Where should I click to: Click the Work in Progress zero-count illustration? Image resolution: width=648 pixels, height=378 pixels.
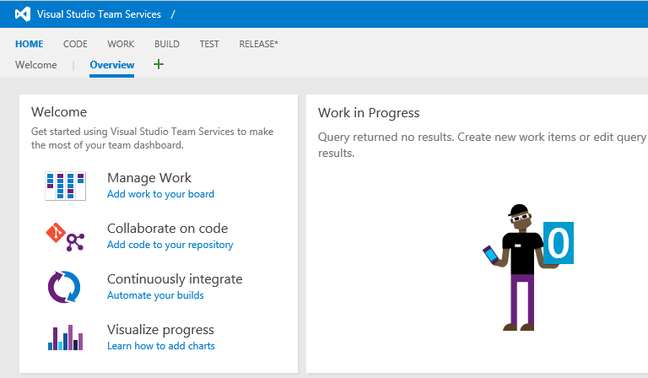click(x=528, y=267)
